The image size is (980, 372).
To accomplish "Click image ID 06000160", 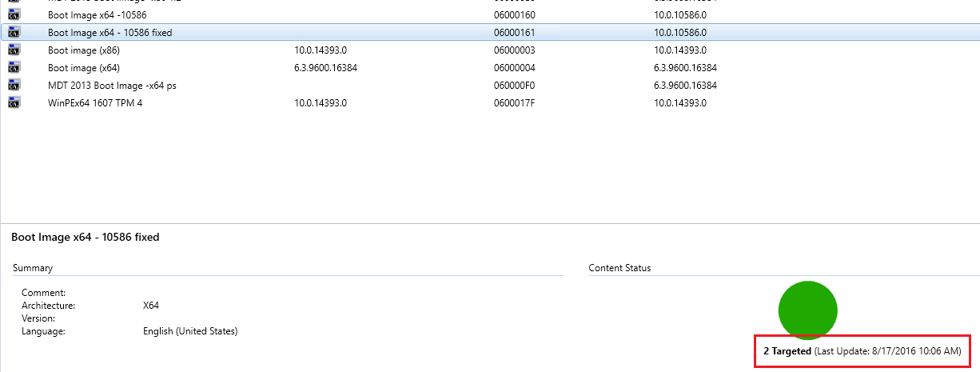I will coord(514,15).
